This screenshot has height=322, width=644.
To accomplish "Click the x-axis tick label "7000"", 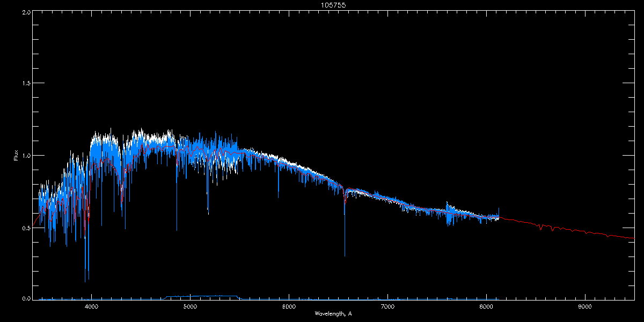I will point(387,307).
